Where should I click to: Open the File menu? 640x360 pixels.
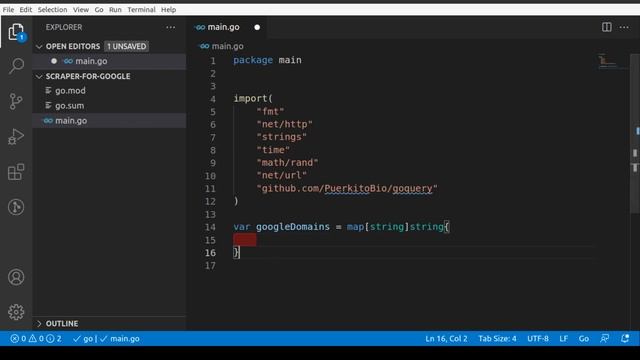[x=8, y=9]
